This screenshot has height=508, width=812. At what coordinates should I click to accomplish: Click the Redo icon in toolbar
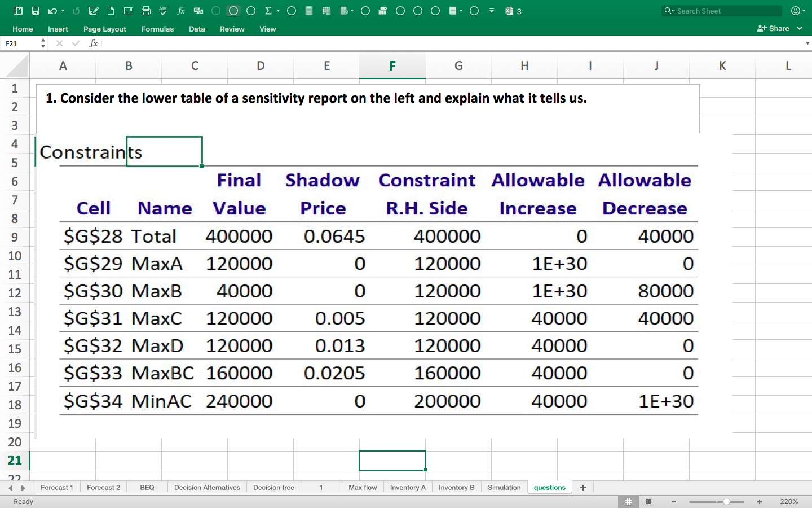[x=76, y=11]
